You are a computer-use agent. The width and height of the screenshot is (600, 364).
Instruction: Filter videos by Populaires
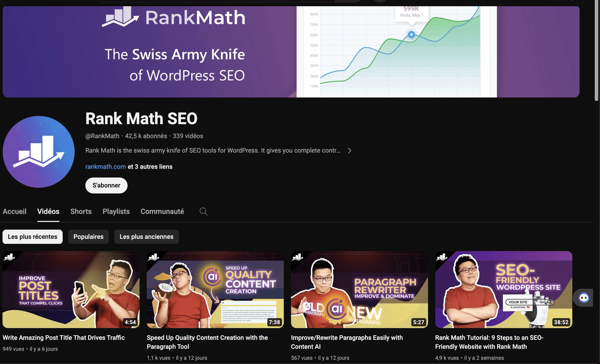[88, 237]
